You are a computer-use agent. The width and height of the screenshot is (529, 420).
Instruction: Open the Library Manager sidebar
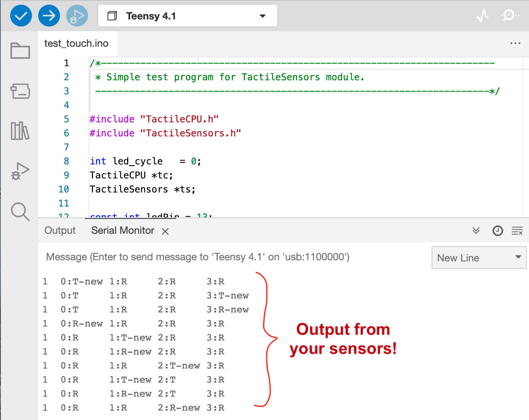[x=20, y=131]
